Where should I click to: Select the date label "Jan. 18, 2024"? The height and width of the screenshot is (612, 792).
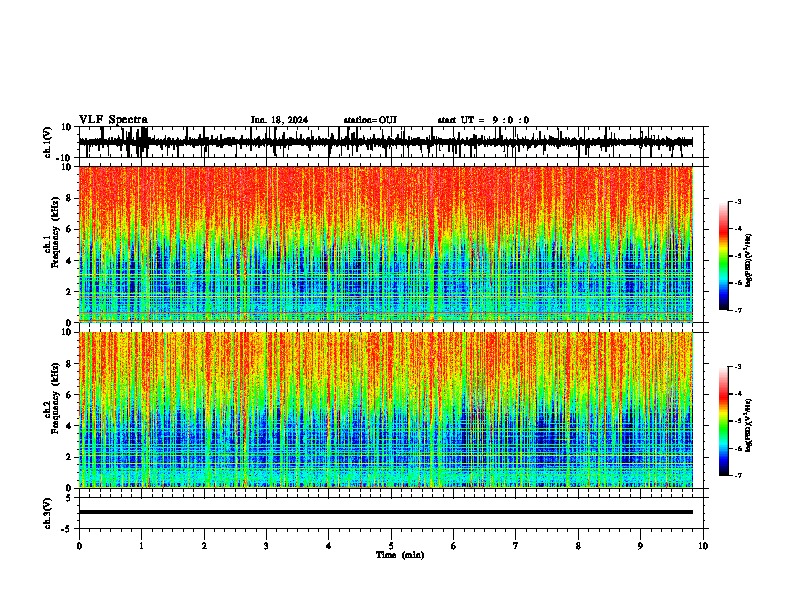coord(279,120)
